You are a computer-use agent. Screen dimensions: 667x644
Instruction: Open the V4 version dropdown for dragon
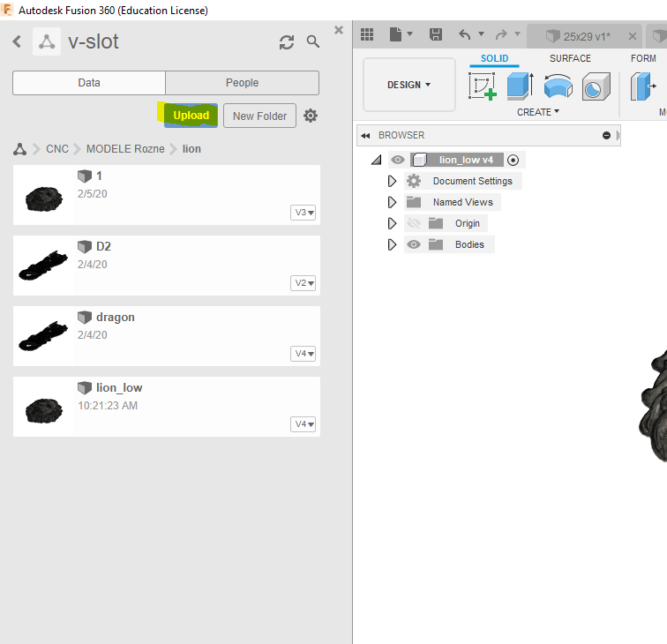(304, 354)
